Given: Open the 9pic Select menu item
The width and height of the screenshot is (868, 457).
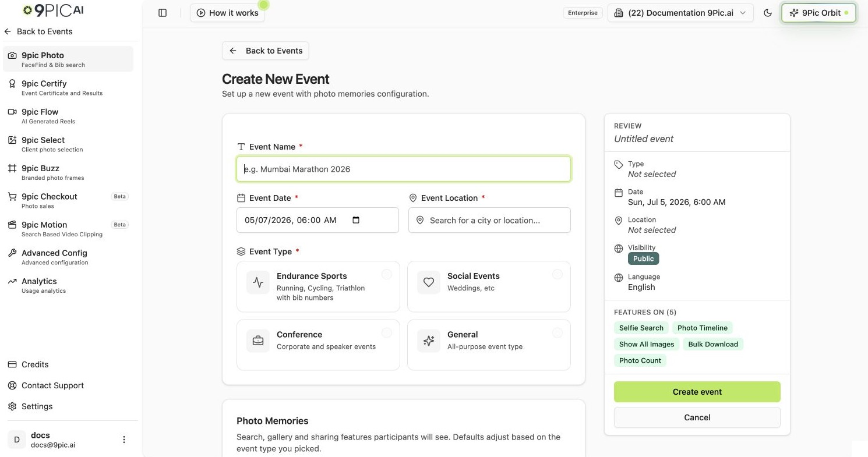Looking at the screenshot, I should click(68, 144).
